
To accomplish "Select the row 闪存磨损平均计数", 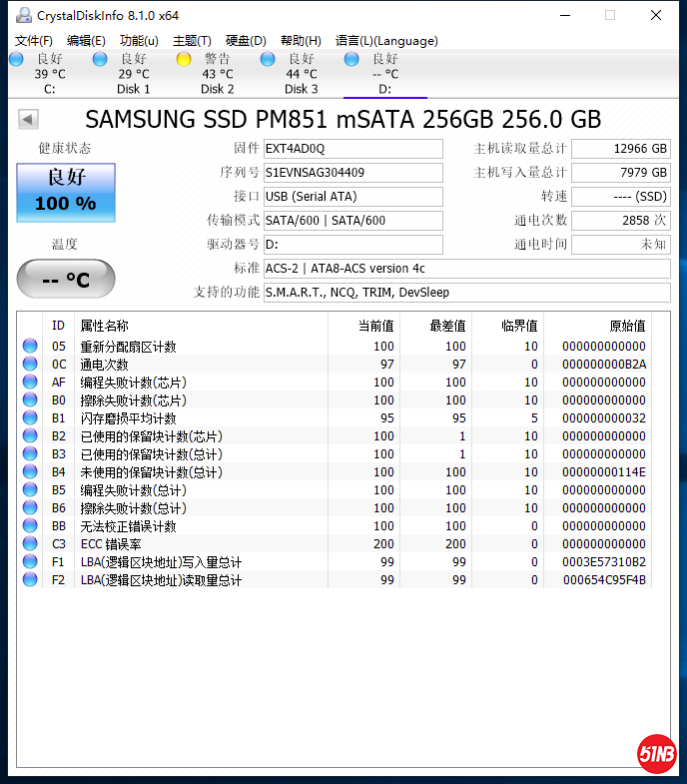I will click(x=335, y=418).
